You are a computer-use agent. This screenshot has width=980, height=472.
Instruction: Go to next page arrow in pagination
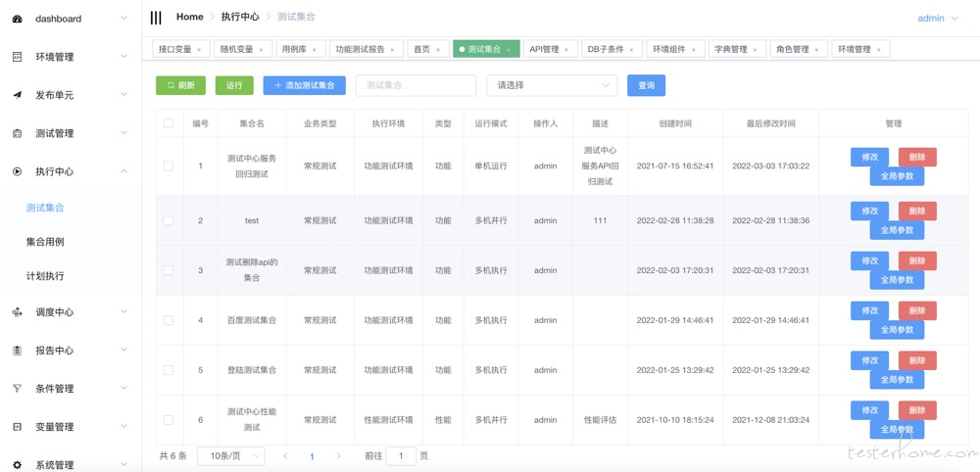(338, 455)
